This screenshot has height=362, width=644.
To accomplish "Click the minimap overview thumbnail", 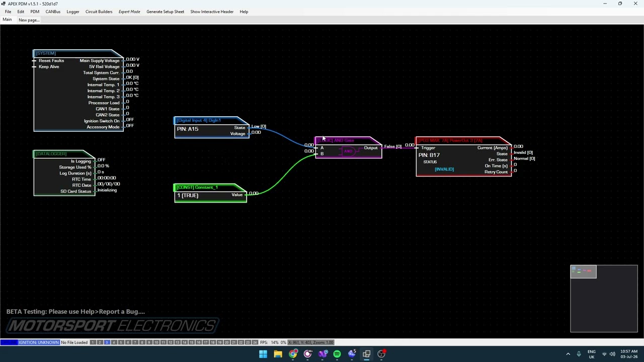I will pos(604,299).
